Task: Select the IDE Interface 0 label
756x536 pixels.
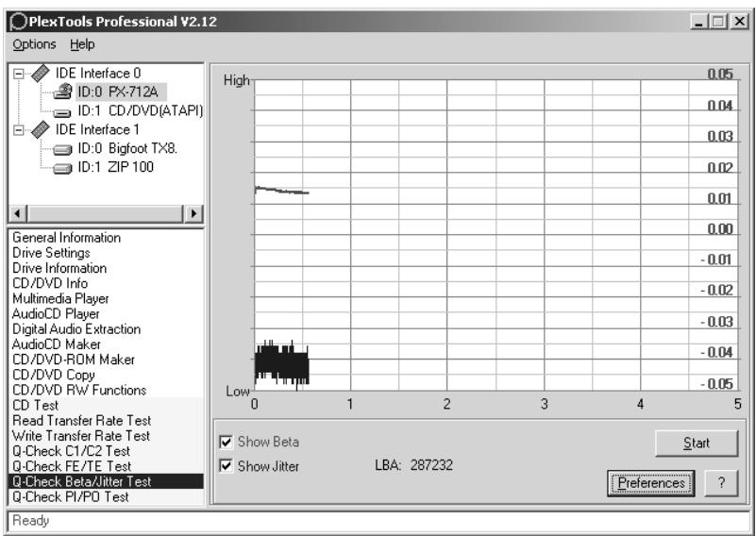Action: [x=98, y=74]
